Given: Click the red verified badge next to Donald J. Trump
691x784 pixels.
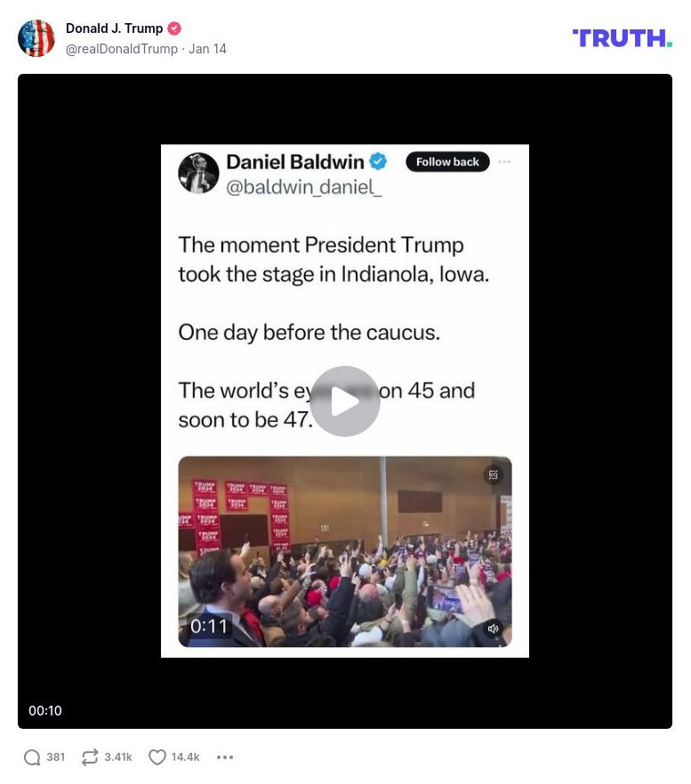Looking at the screenshot, I should coord(174,28).
